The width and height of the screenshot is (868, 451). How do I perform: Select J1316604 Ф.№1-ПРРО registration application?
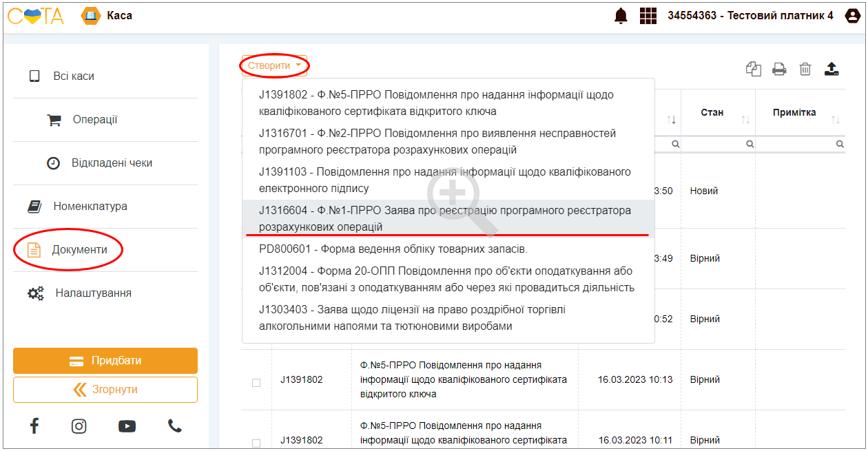(x=448, y=218)
